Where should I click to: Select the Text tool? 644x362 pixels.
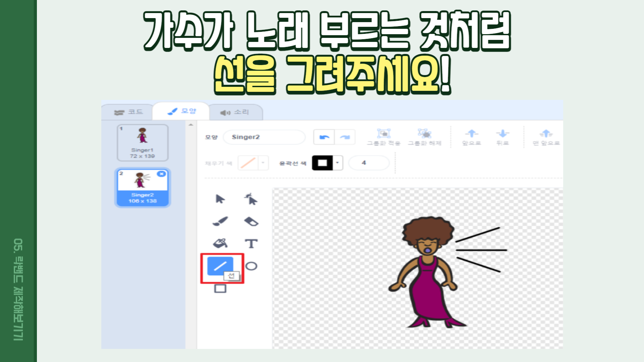(x=251, y=243)
